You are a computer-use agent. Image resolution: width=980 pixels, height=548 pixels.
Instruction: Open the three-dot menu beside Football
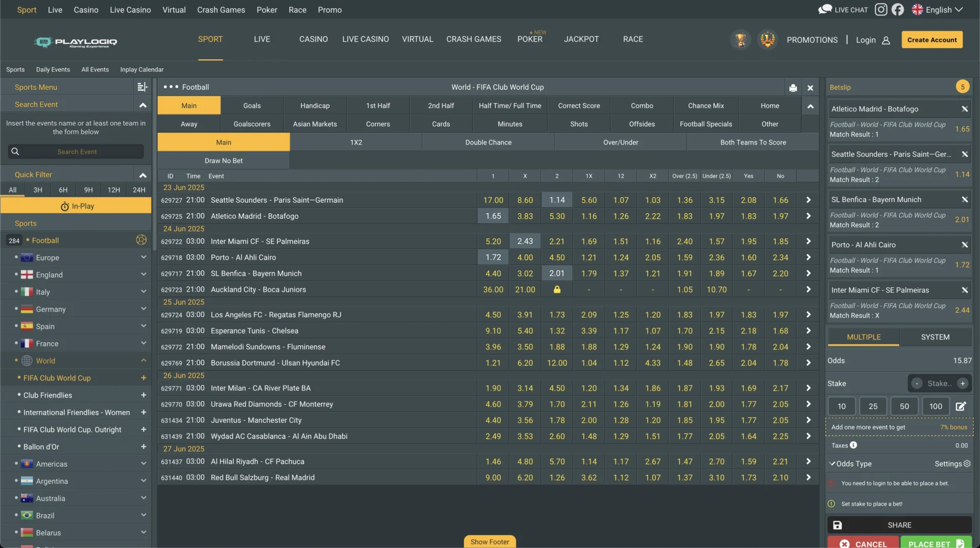(171, 87)
